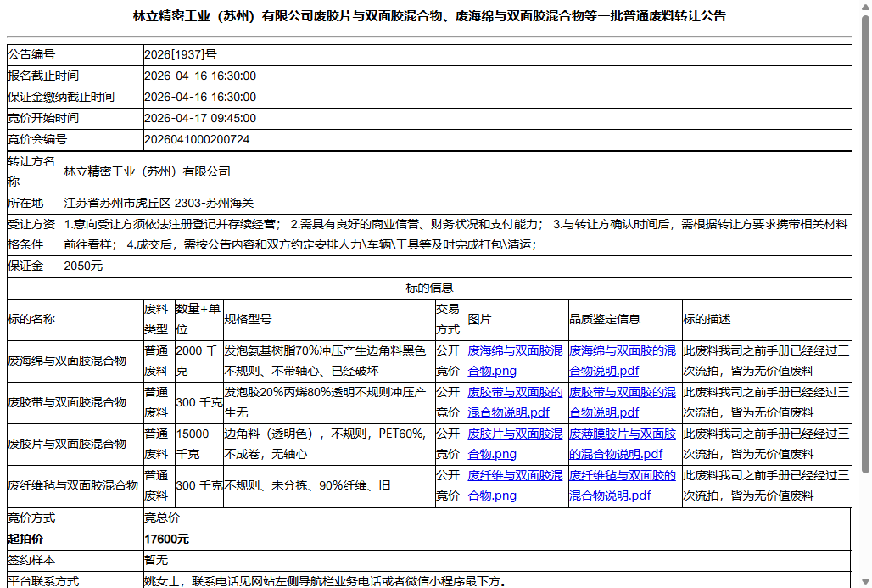Click the 竞价开始时间 value 2026-04-17 09:45:00
The width and height of the screenshot is (872, 588).
coord(200,119)
